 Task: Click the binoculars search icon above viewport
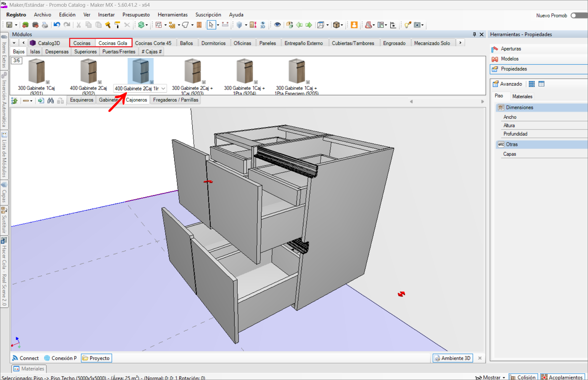[x=50, y=100]
